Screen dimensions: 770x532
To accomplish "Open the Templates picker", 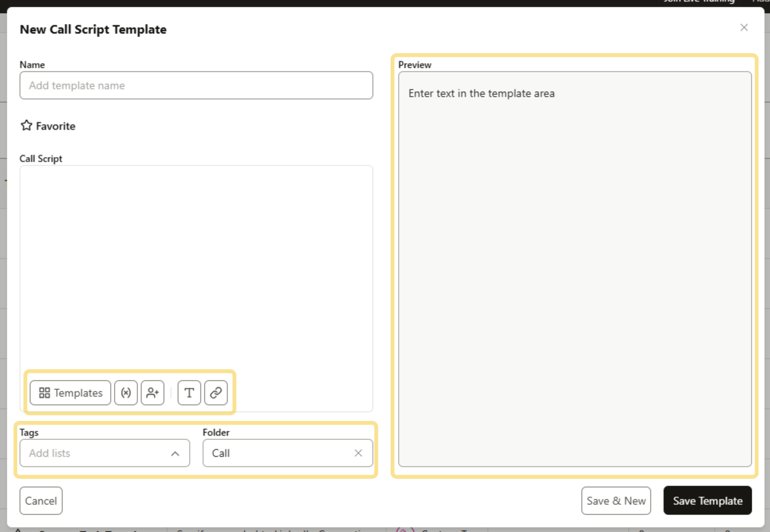I will tap(69, 393).
